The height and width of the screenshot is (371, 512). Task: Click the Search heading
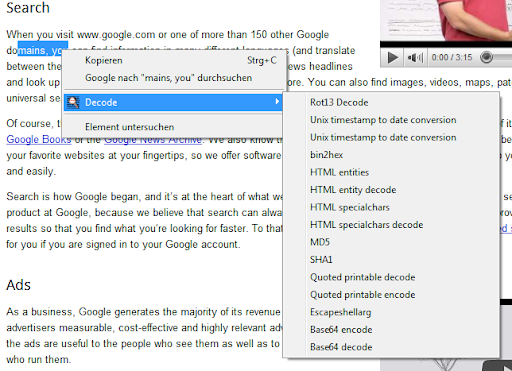28,8
